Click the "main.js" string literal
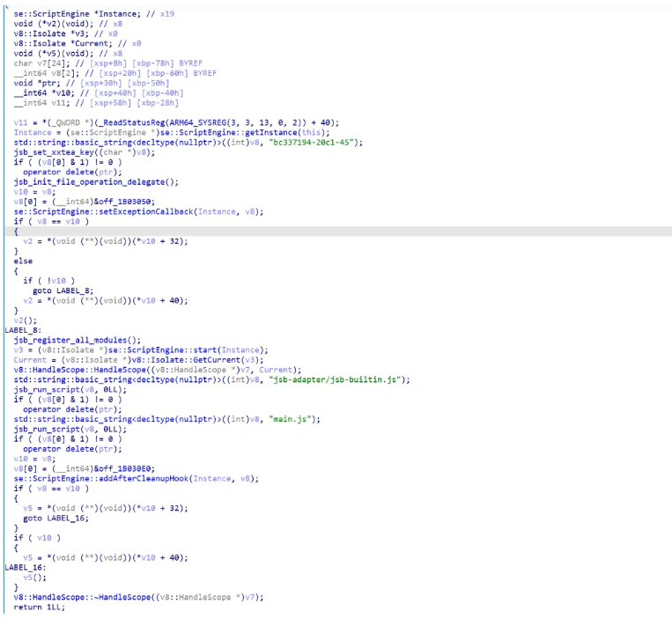 pos(290,419)
